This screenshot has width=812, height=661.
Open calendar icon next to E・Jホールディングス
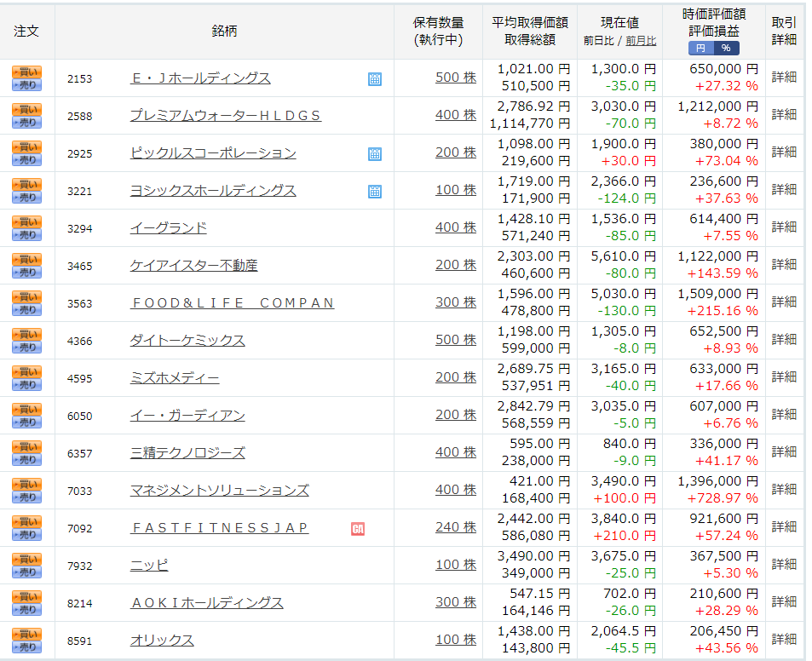point(375,79)
